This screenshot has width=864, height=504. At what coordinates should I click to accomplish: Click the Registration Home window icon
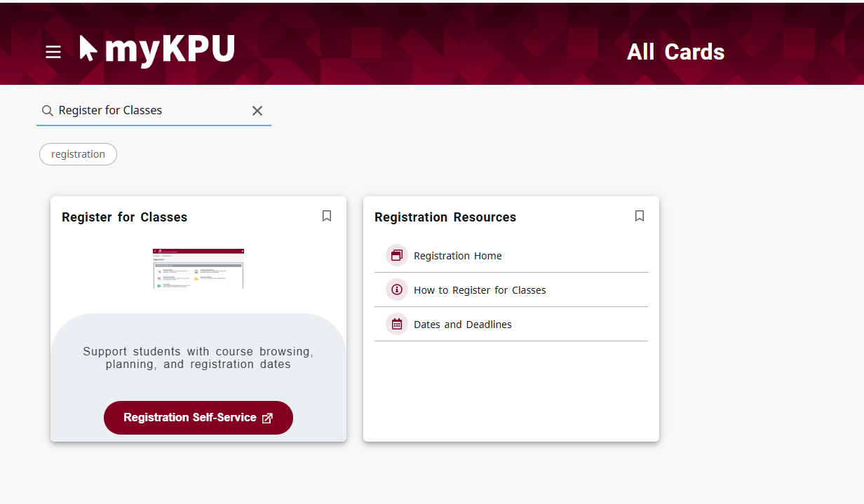pos(397,256)
